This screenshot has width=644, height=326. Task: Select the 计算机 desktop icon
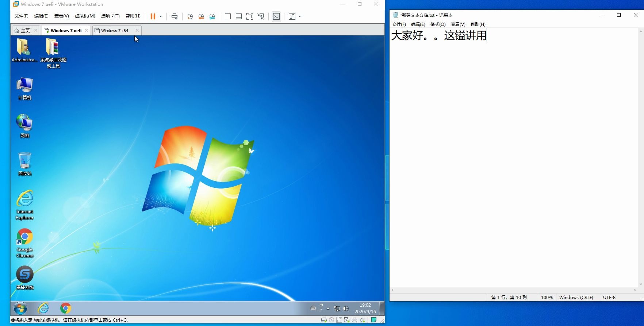coord(25,89)
